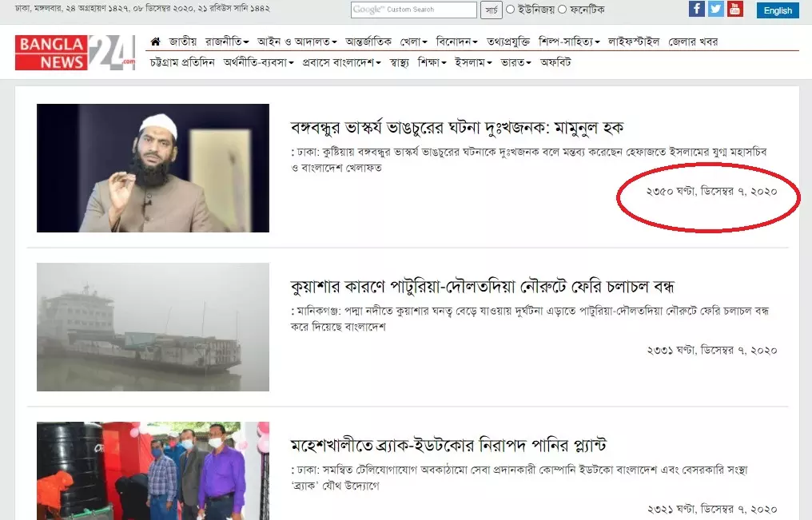Click the timestamp ২৩২১ ঘণ্টা, ডিসেম্বর ৭, ২০২০
The width and height of the screenshot is (812, 520).
(711, 509)
